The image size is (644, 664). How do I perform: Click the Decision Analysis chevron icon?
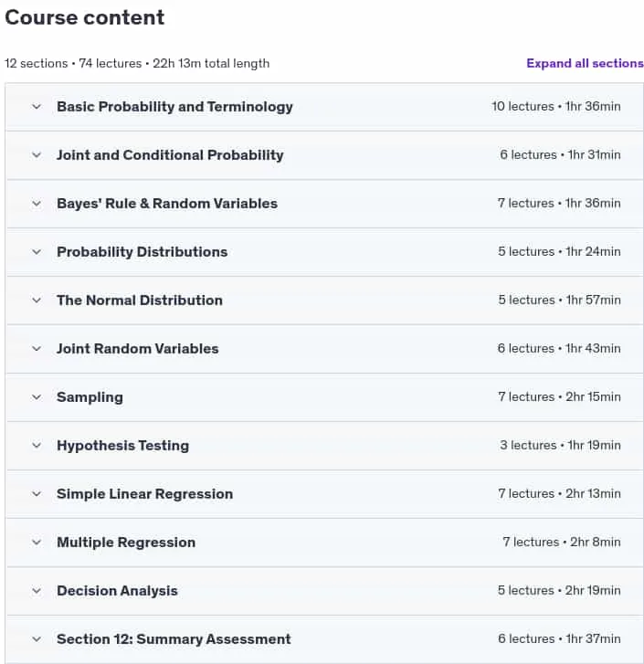click(x=37, y=590)
